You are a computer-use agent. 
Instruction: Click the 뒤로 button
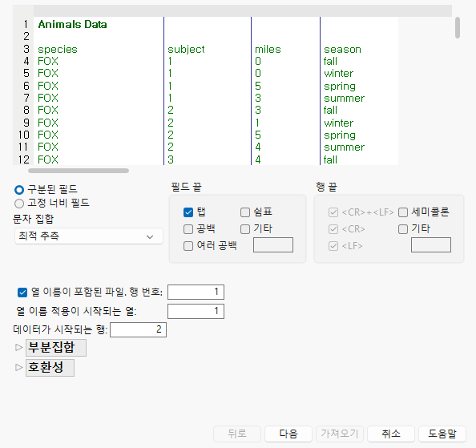(x=237, y=434)
